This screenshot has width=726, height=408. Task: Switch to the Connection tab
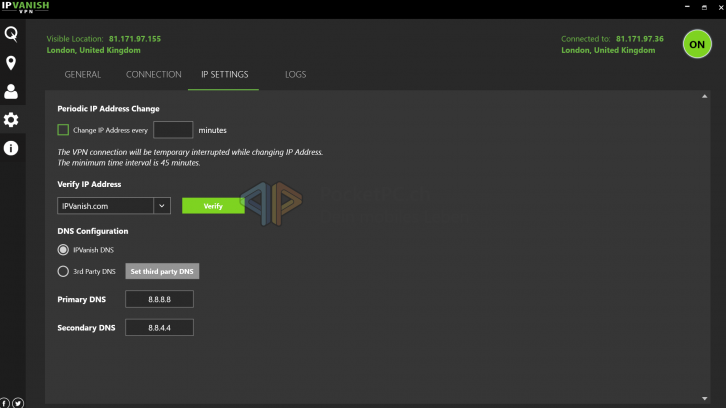pos(154,75)
